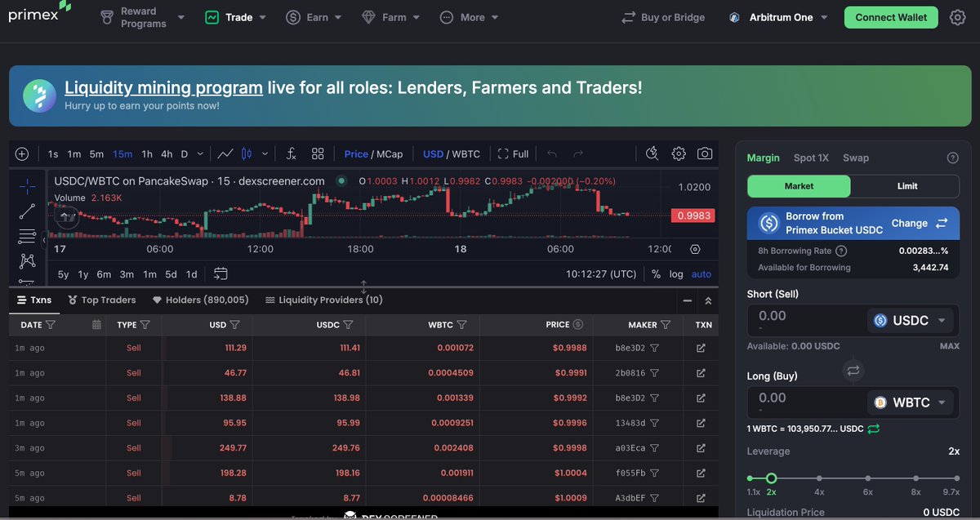Switch to the Spot 1X tab
Viewport: 980px width, 520px height.
point(811,158)
